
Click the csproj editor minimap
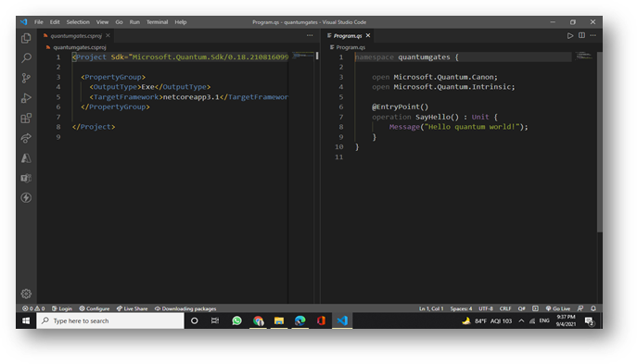click(302, 56)
